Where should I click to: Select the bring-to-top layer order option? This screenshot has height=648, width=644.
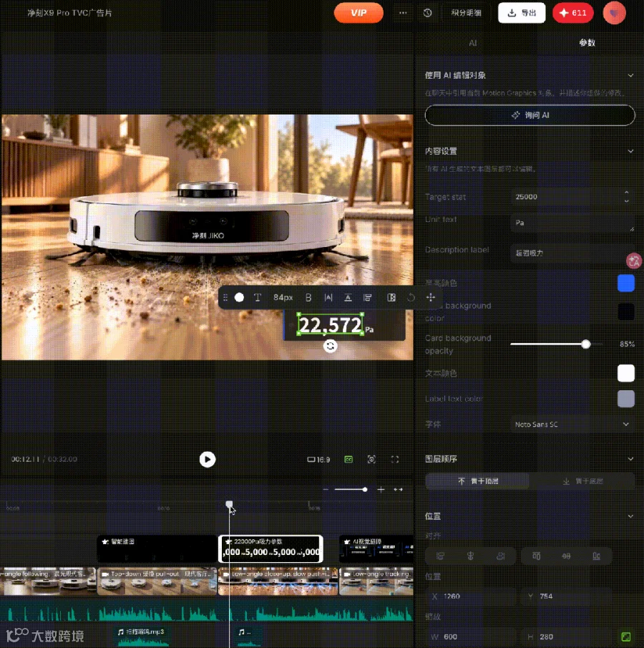477,481
